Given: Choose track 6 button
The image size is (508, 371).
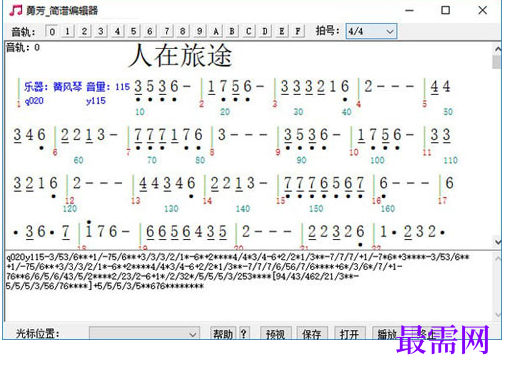Looking at the screenshot, I should [x=150, y=32].
